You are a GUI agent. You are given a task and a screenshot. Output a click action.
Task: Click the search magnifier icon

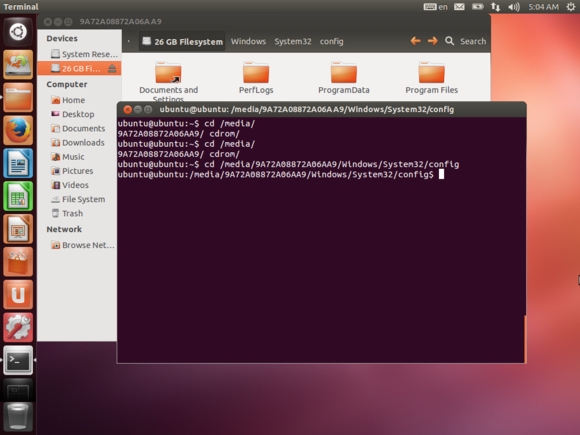[449, 41]
